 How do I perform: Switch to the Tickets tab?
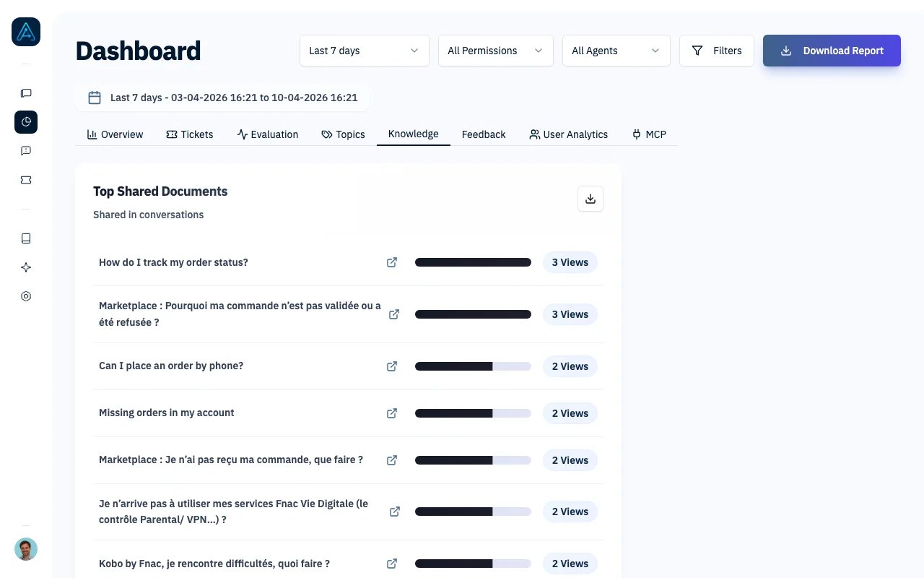pos(190,134)
